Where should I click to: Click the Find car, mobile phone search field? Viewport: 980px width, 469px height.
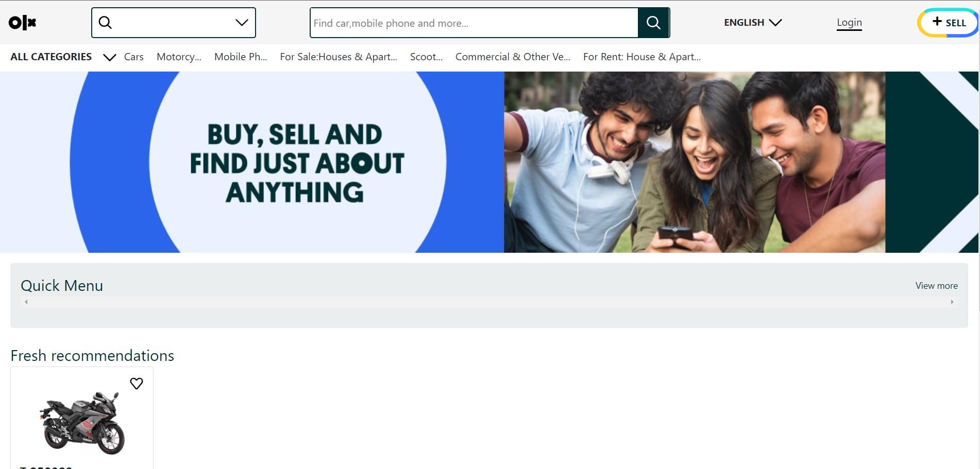[x=474, y=23]
